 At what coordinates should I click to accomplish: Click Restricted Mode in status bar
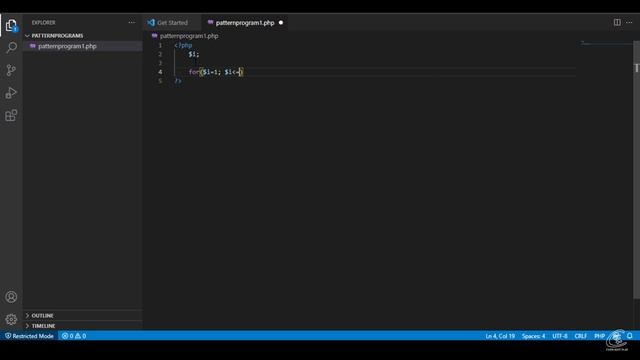point(29,336)
